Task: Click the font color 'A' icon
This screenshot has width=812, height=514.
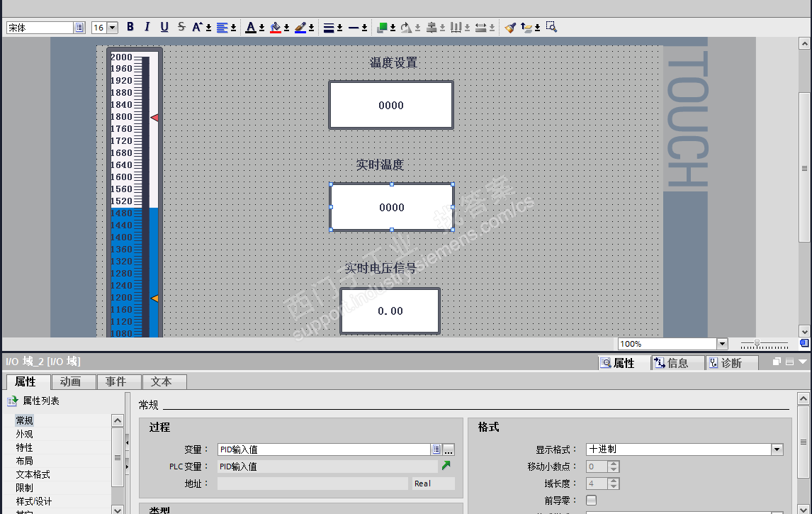Action: point(251,28)
